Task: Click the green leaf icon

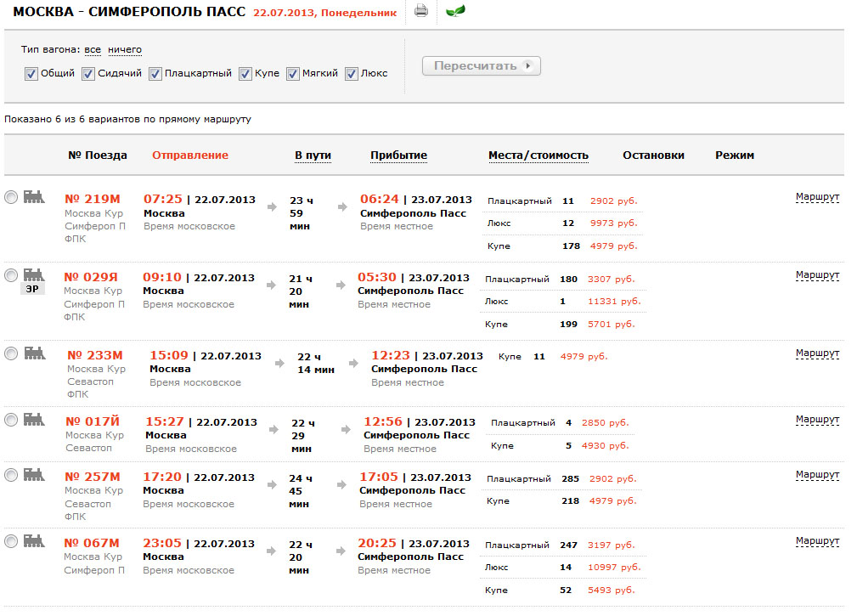Action: click(456, 11)
